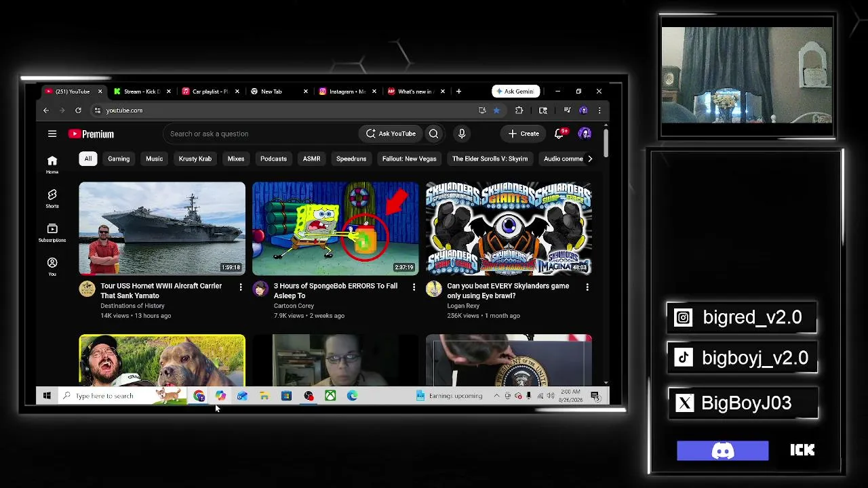Screen dimensions: 868x488
Task: Click the Windows taskbar search box
Action: 123,396
